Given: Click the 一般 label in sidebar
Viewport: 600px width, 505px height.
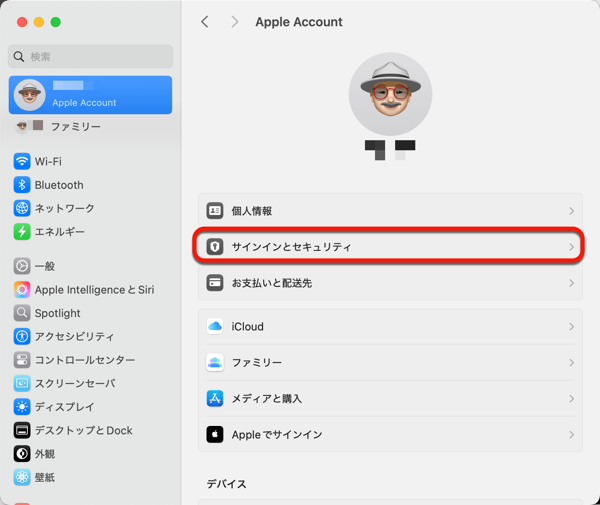Looking at the screenshot, I should tap(45, 266).
